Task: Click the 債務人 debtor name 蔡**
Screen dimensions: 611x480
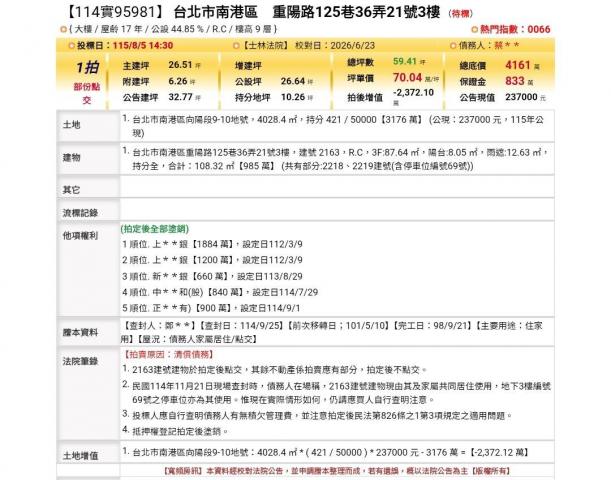Action: [x=507, y=46]
